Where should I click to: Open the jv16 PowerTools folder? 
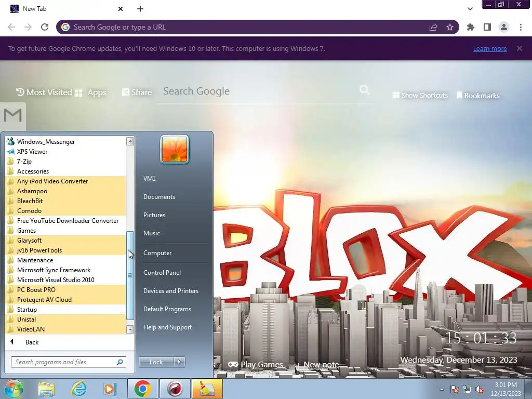(65, 250)
